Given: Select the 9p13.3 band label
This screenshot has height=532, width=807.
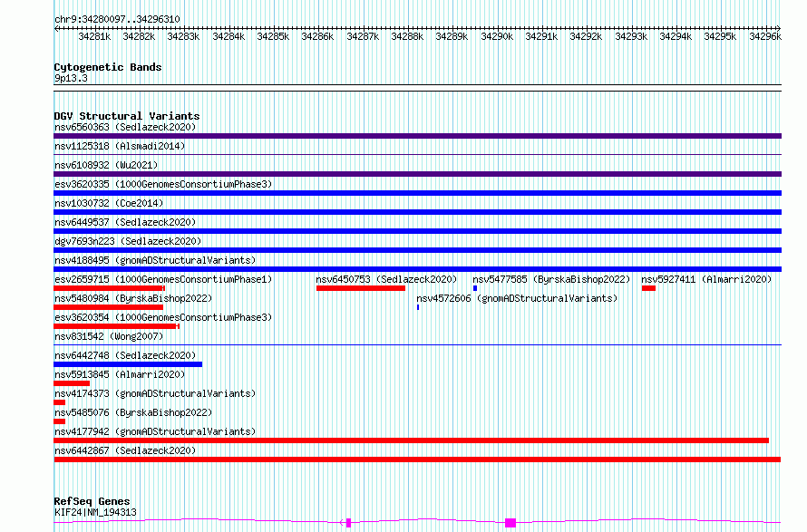Looking at the screenshot, I should click(71, 79).
